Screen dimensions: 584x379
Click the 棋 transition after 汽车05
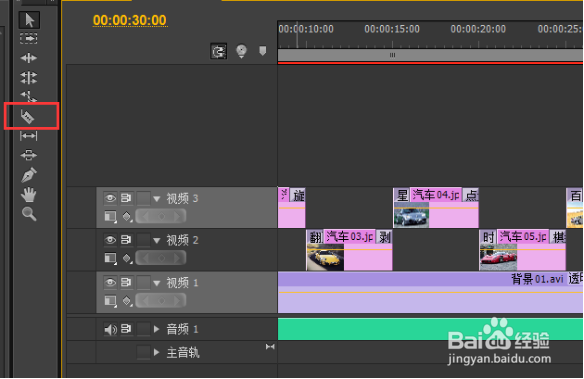tap(558, 237)
